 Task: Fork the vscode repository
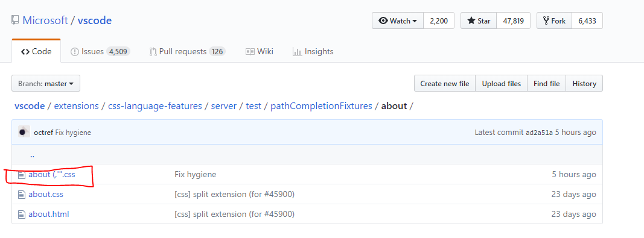(x=555, y=21)
